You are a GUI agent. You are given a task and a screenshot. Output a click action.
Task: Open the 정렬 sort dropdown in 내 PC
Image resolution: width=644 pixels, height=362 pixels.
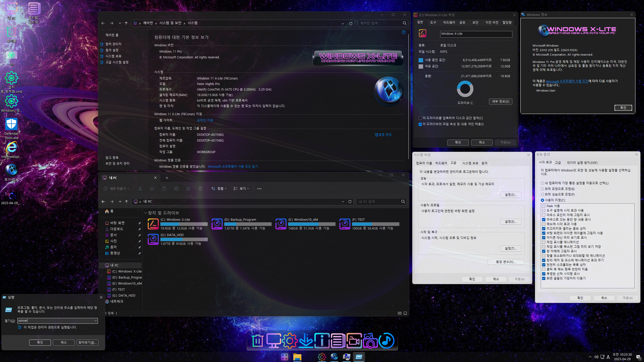(219, 188)
